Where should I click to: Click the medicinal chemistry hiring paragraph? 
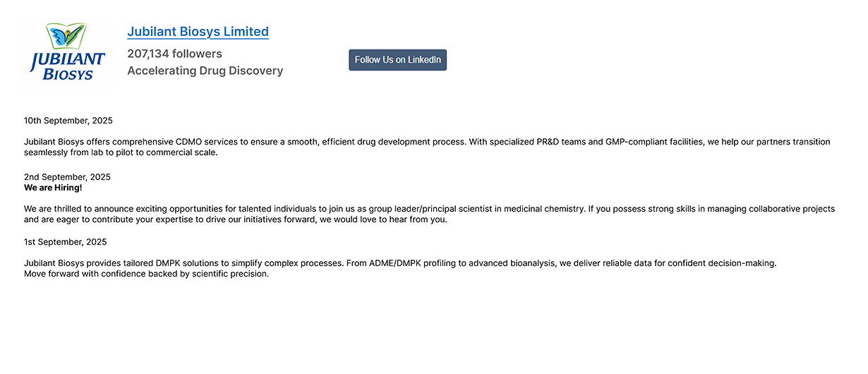click(430, 214)
